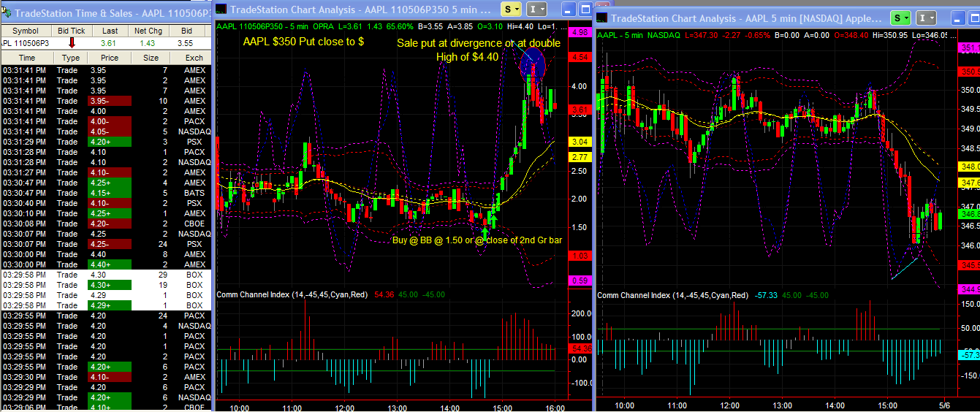Click the Net Chg column header
This screenshot has height=412, width=980.
point(148,31)
